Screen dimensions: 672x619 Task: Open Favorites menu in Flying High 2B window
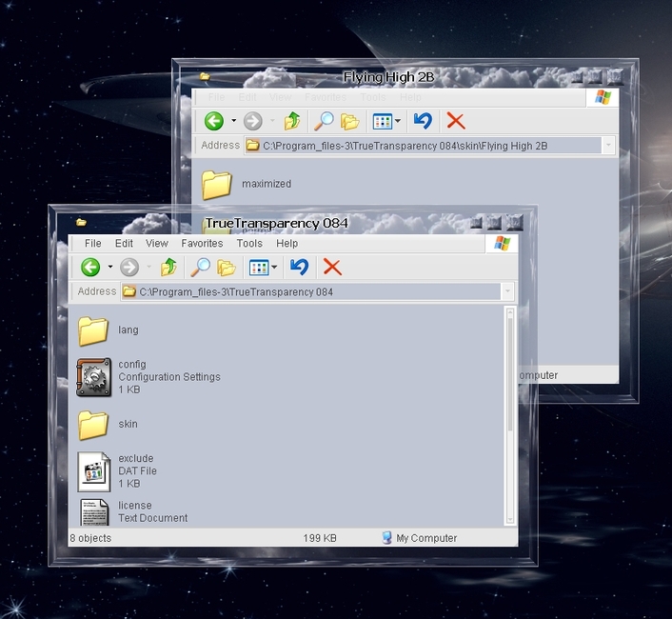[326, 97]
